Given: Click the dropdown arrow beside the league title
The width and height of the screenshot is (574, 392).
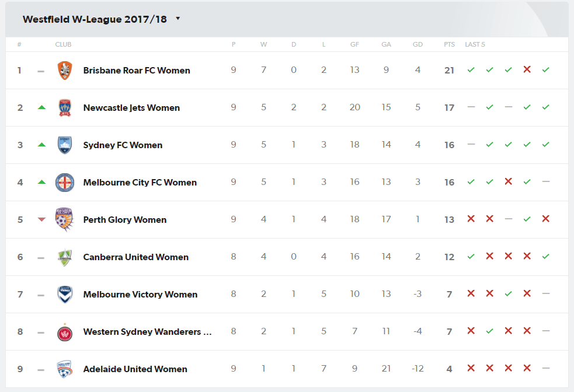Looking at the screenshot, I should click(178, 18).
